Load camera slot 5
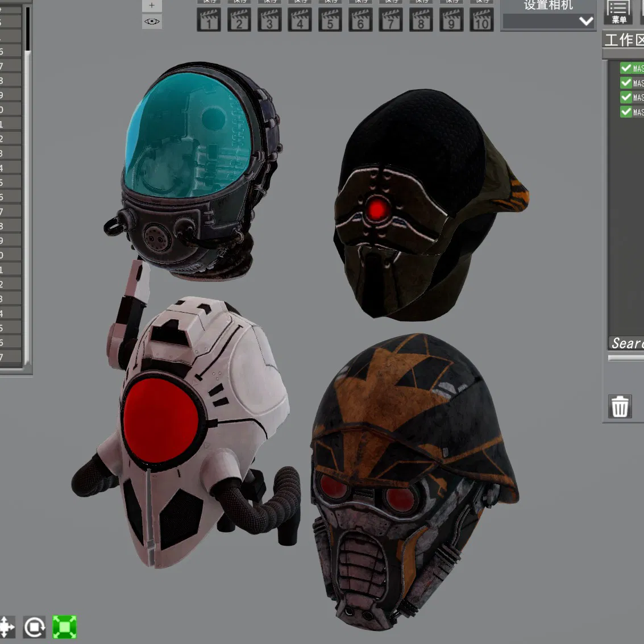644x644 pixels. (x=330, y=20)
